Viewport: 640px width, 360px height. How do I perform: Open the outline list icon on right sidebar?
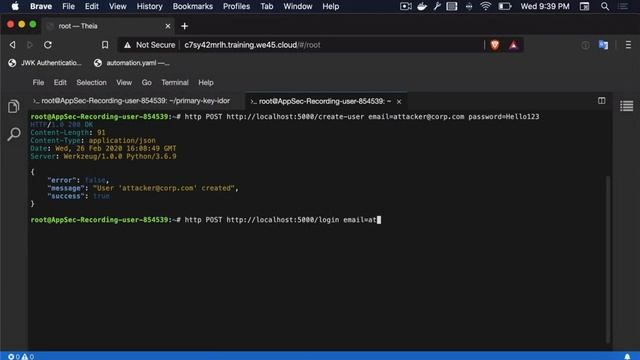pyautogui.click(x=627, y=106)
